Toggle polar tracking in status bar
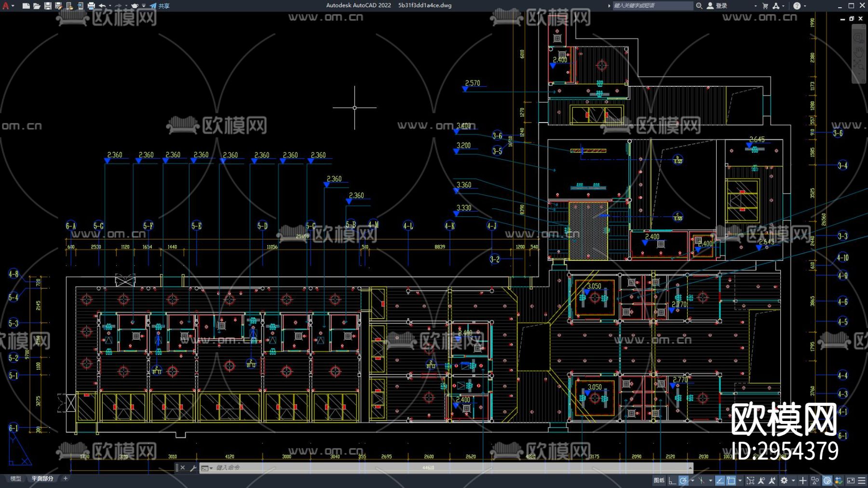This screenshot has width=868, height=488. click(683, 480)
